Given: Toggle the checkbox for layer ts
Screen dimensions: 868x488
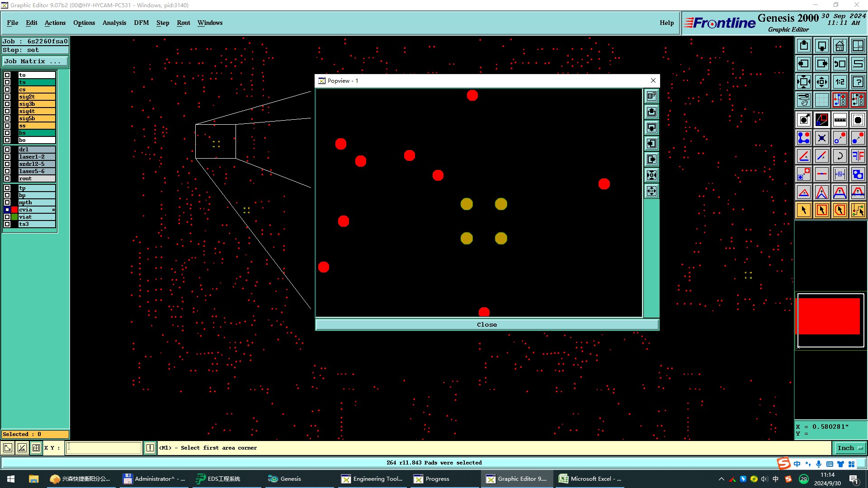Looking at the screenshot, I should (x=7, y=82).
